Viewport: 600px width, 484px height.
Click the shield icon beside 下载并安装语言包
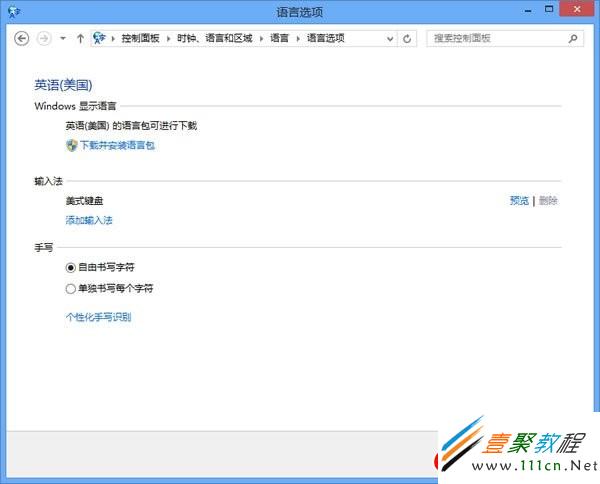click(72, 145)
